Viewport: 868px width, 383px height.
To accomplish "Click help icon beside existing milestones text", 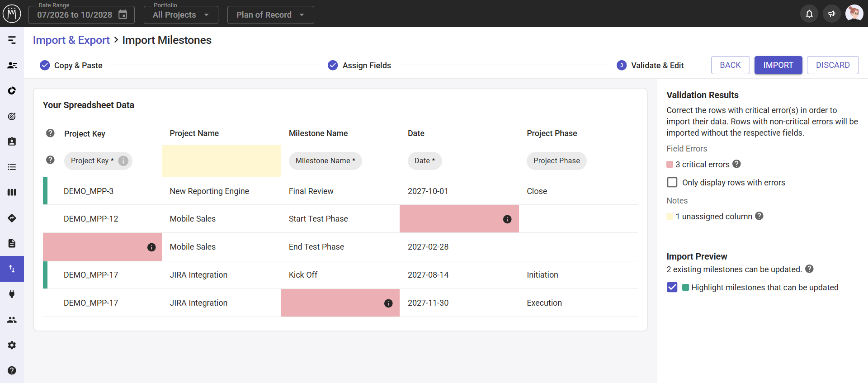I will click(809, 269).
